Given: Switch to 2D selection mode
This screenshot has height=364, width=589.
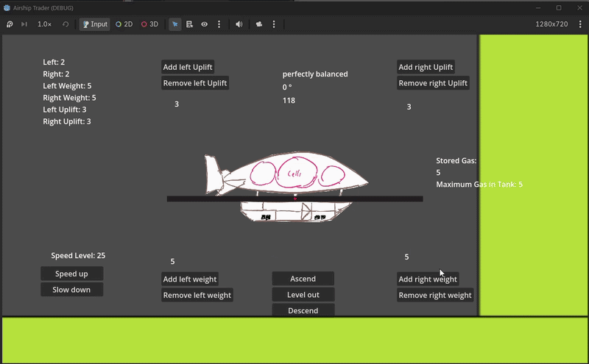Looking at the screenshot, I should click(x=124, y=24).
